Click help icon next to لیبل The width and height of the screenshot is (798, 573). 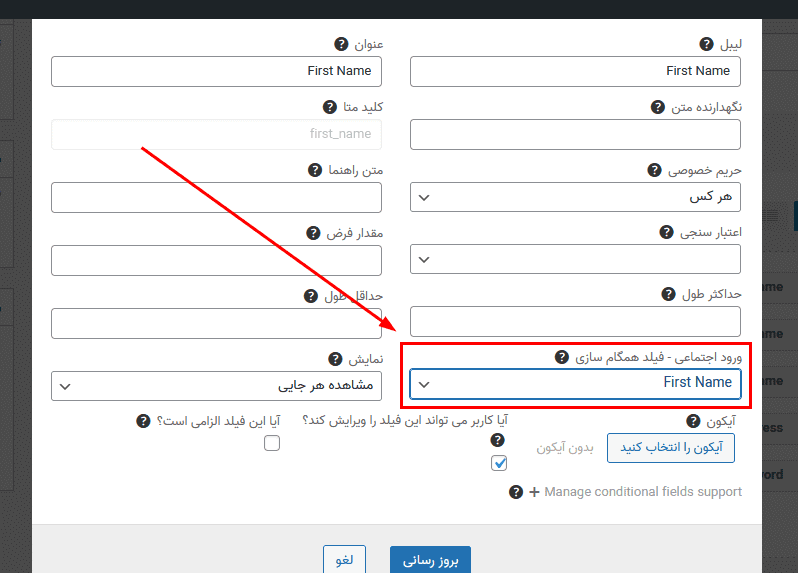(x=706, y=44)
